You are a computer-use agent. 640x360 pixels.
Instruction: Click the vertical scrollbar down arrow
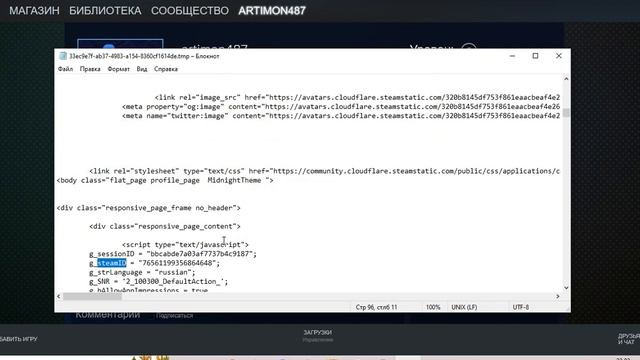(566, 288)
